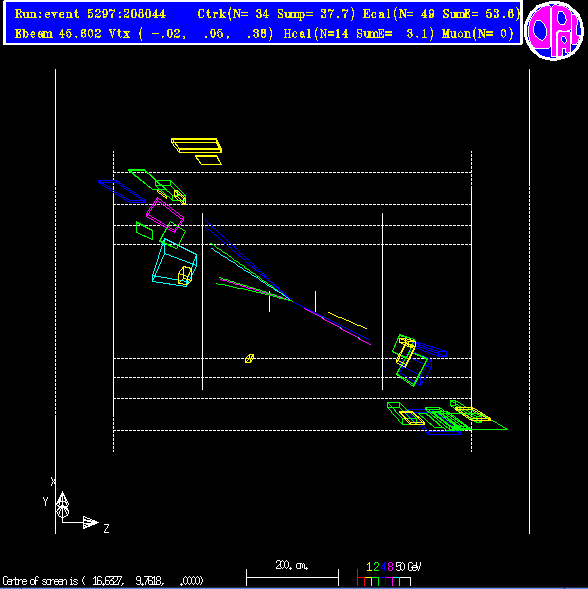This screenshot has height=589, width=588.
Task: Select the short yellow track segment
Action: coord(347,320)
